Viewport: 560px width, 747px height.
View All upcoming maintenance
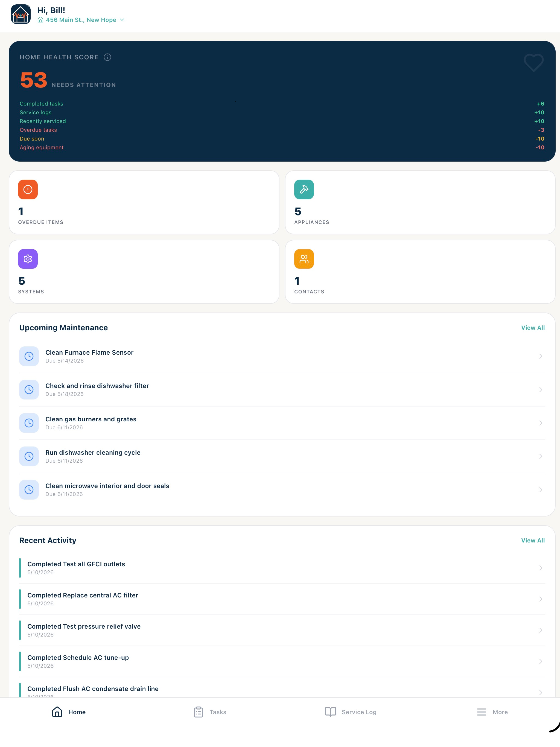tap(533, 328)
